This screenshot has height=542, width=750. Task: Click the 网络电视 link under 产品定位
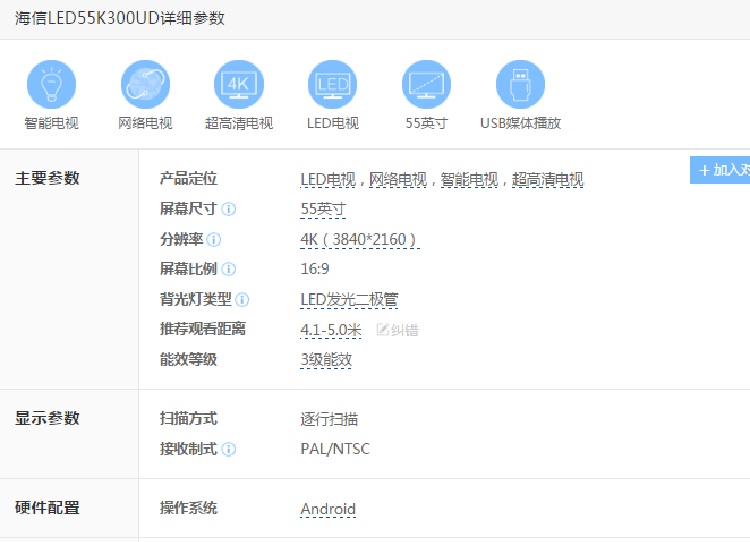[398, 179]
